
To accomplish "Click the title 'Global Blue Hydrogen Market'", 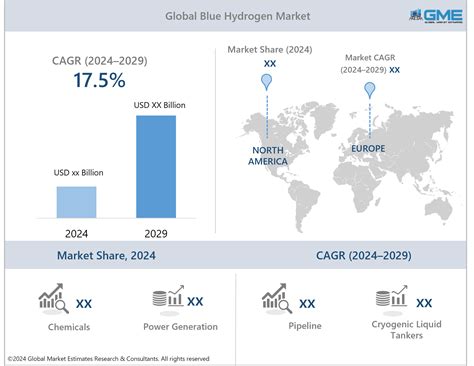I will (238, 16).
